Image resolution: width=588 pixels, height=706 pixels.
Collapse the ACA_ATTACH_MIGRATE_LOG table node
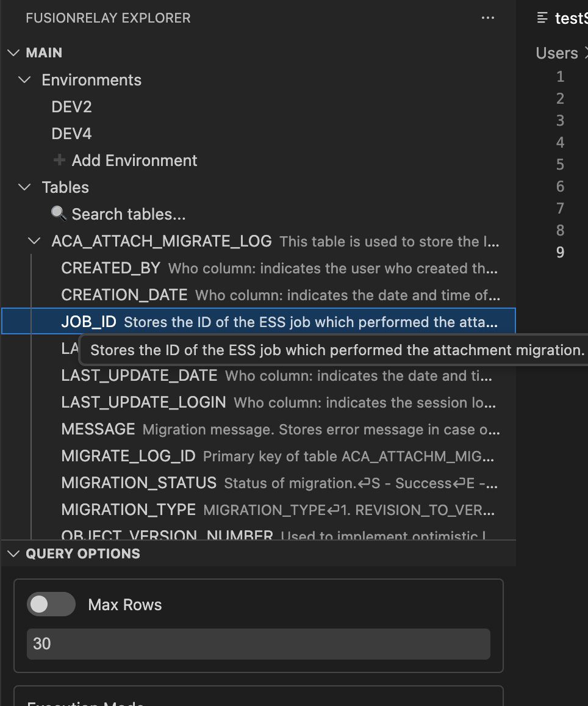pos(34,241)
